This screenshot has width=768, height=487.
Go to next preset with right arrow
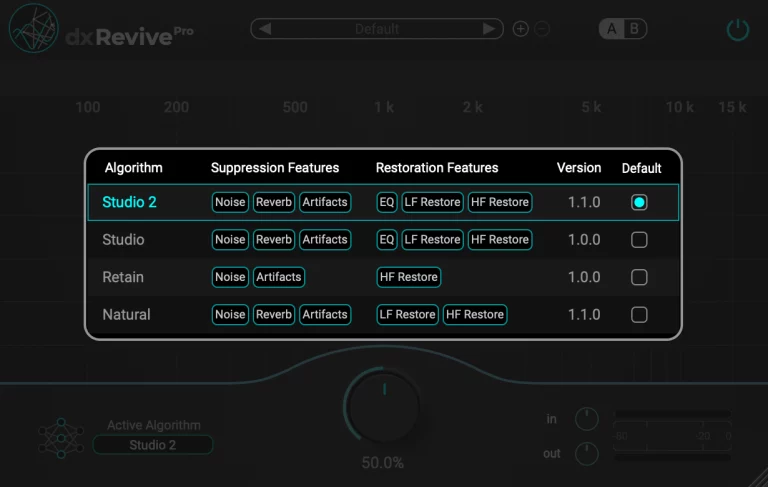click(x=488, y=29)
